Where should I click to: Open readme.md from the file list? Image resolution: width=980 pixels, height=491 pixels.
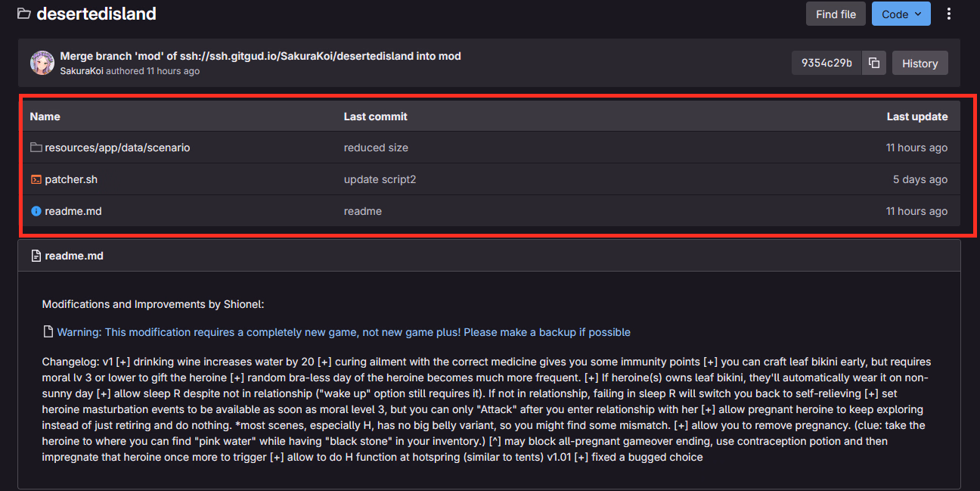[x=73, y=211]
